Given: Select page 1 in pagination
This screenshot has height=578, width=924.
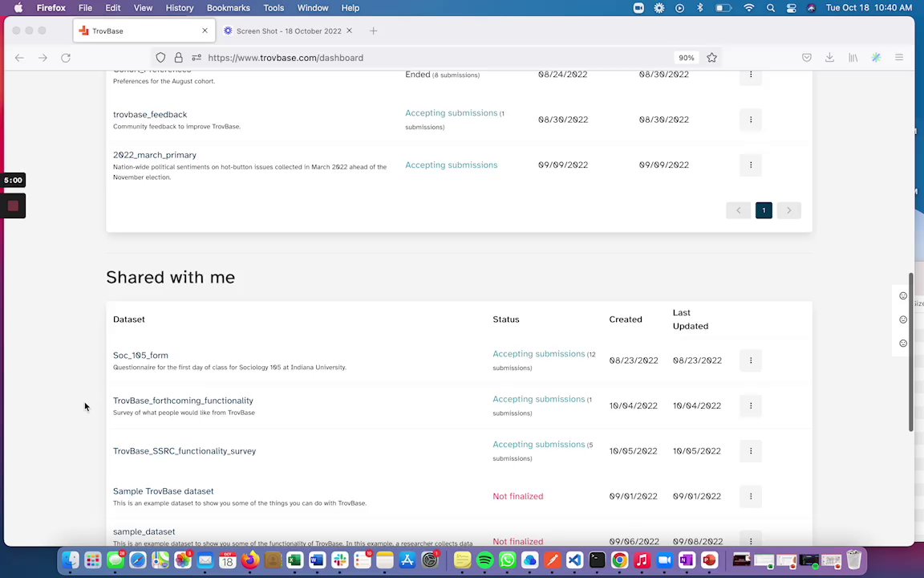Looking at the screenshot, I should point(764,210).
